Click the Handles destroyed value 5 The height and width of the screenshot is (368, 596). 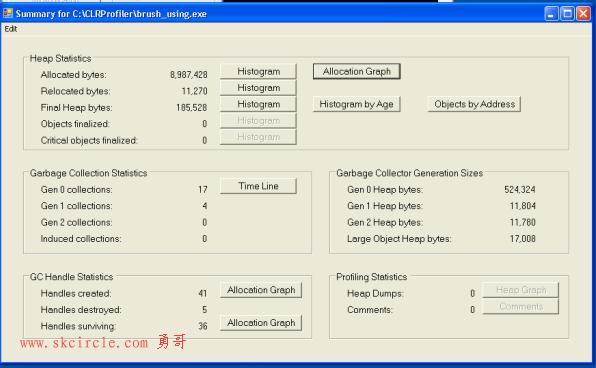click(x=204, y=310)
